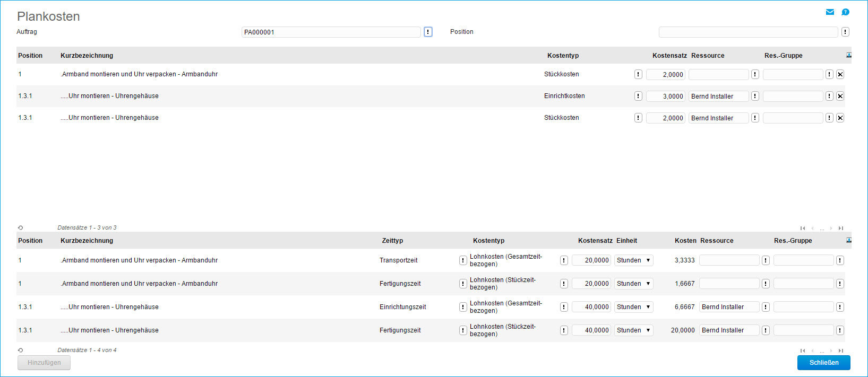
Task: Edit Kostensatz 3,0000 in Einrichtkosten row
Action: (666, 96)
